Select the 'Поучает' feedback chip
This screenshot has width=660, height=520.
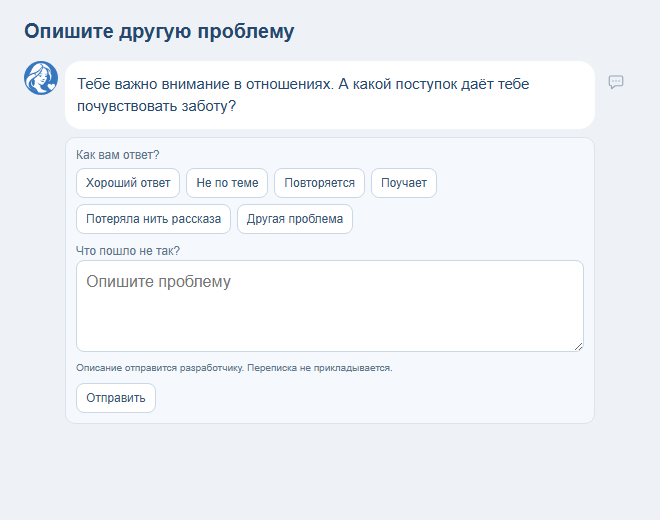[x=404, y=183]
